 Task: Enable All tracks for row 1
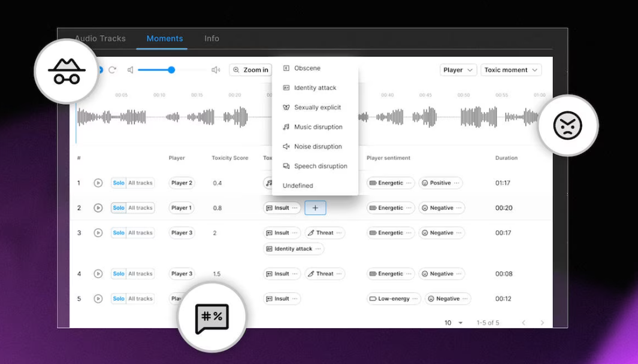coord(140,183)
